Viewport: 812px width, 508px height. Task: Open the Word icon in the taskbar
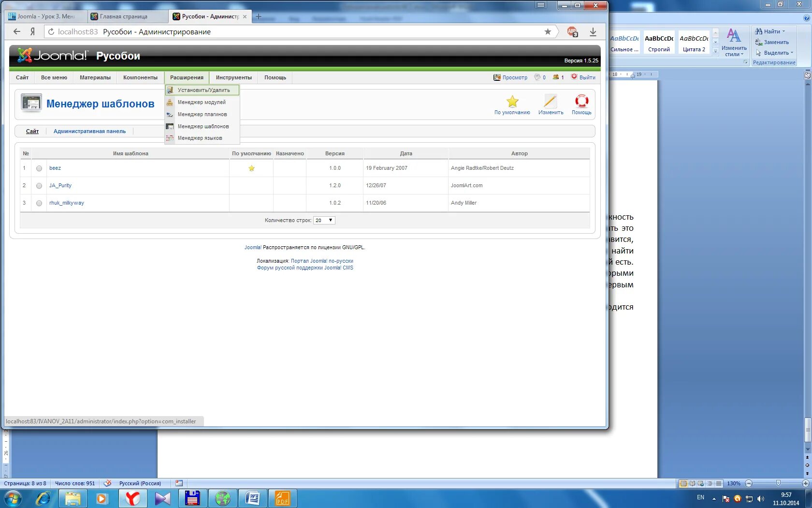click(253, 498)
